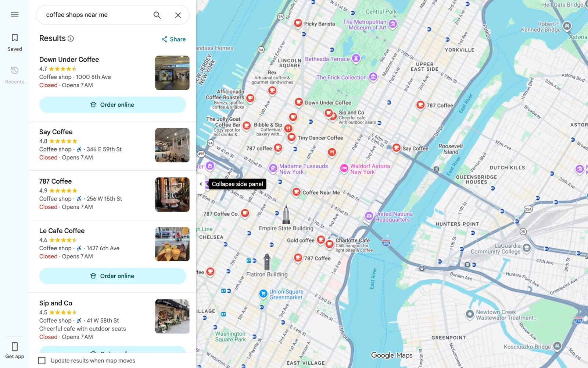The height and width of the screenshot is (368, 588).
Task: Select Robert F. Kennedy Bridge marker
Action: pos(567,26)
